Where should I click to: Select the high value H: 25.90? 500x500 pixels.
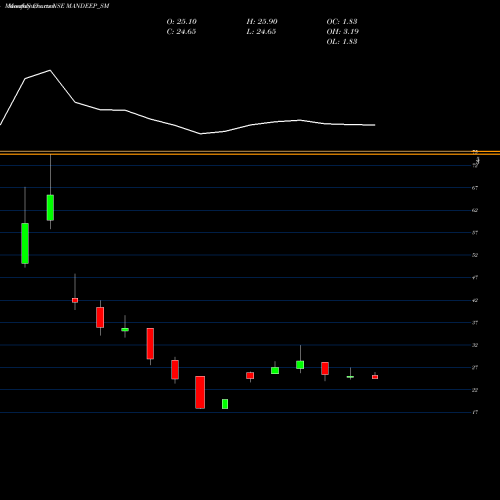click(x=262, y=22)
